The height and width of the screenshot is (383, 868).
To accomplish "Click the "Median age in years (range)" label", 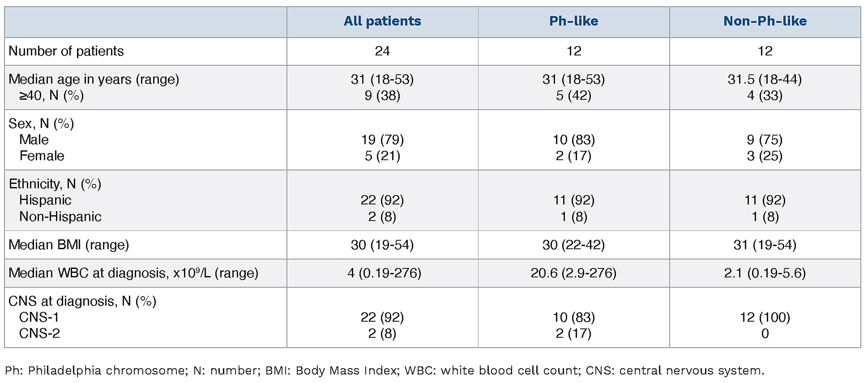I will (x=94, y=79).
